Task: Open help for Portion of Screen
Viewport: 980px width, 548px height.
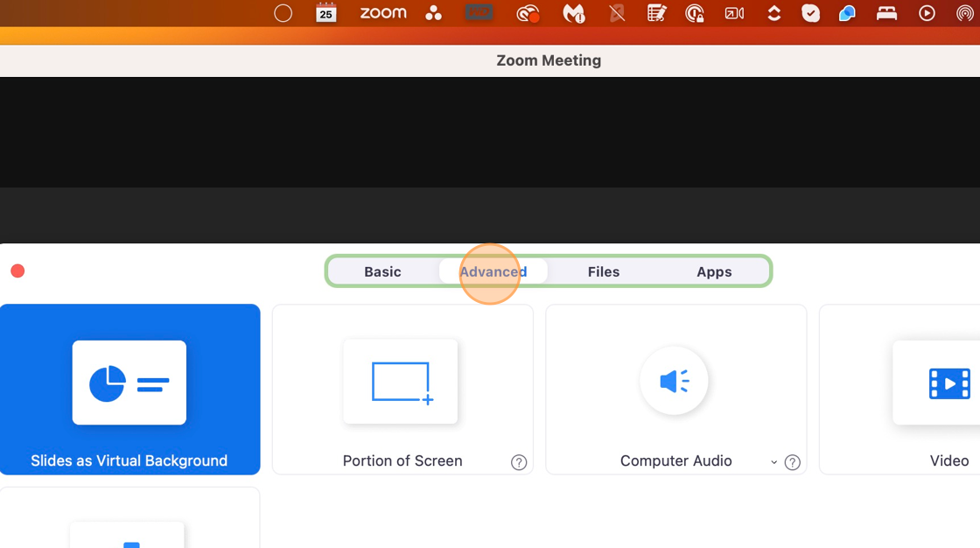Action: 519,462
